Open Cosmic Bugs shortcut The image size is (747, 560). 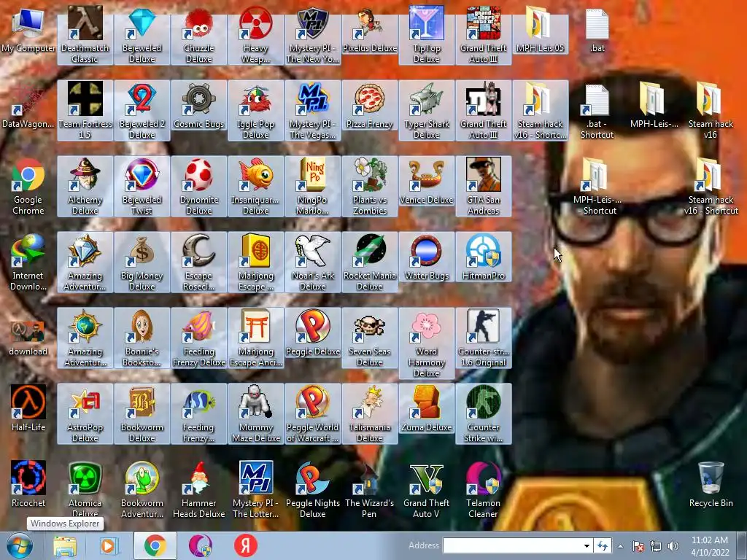198,106
